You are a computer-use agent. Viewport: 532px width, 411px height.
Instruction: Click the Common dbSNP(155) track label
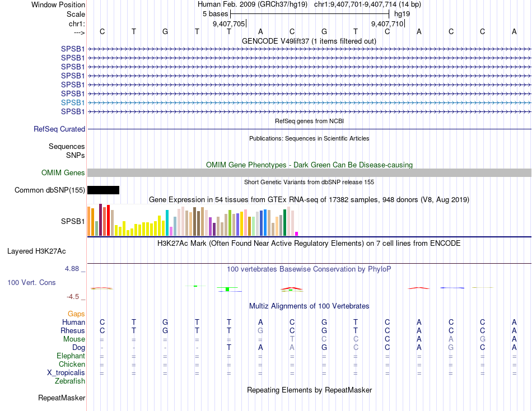tap(49, 190)
